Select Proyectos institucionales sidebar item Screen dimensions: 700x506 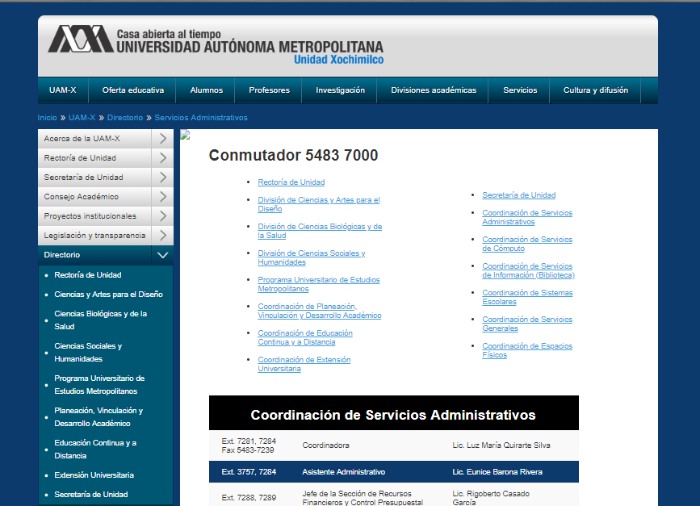pyautogui.click(x=95, y=216)
